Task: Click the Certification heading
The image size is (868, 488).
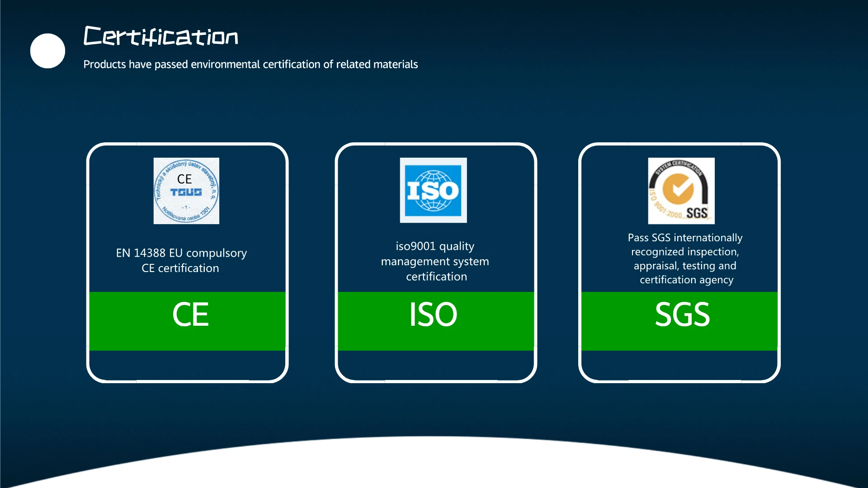Action: [x=161, y=36]
